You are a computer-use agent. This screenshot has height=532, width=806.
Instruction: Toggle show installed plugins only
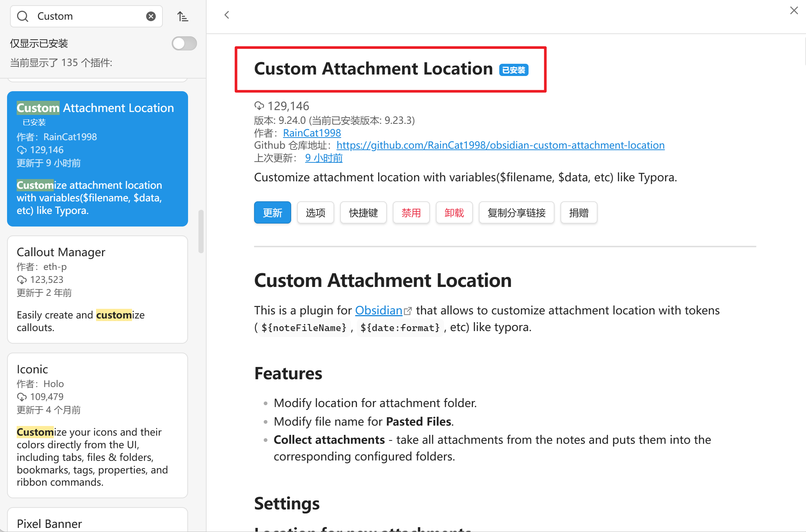pos(184,43)
